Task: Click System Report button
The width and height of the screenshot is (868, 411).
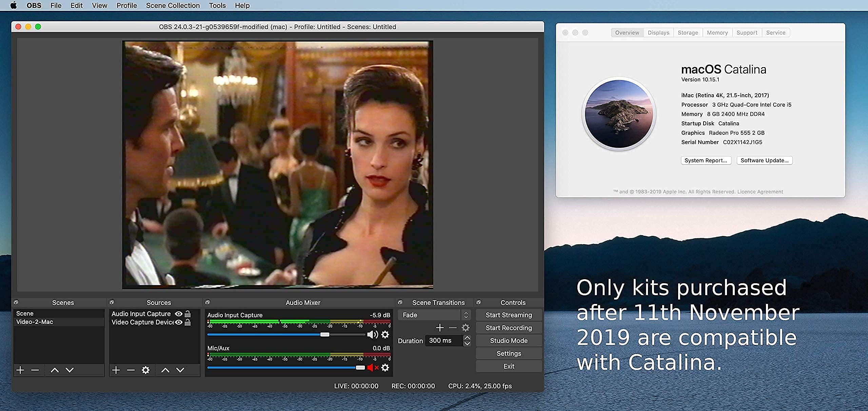Action: click(706, 161)
